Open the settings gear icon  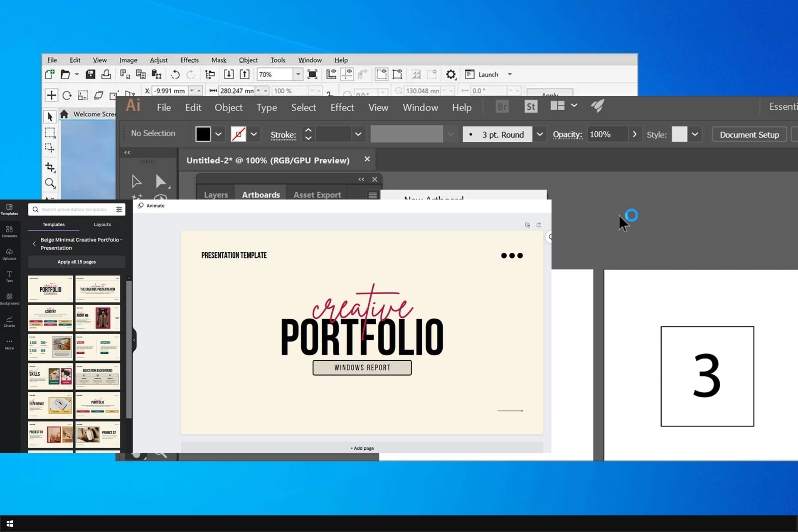[x=451, y=74]
